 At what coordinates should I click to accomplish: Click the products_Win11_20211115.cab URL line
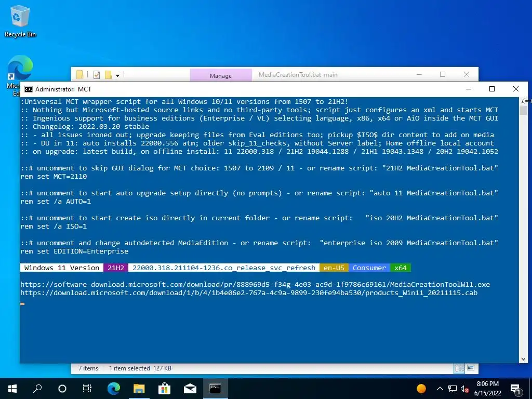(x=249, y=293)
